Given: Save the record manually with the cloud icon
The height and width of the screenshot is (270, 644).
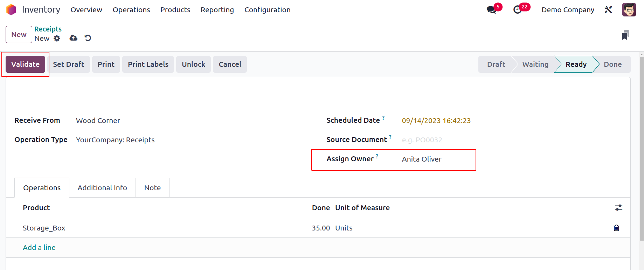Looking at the screenshot, I should click(x=73, y=38).
